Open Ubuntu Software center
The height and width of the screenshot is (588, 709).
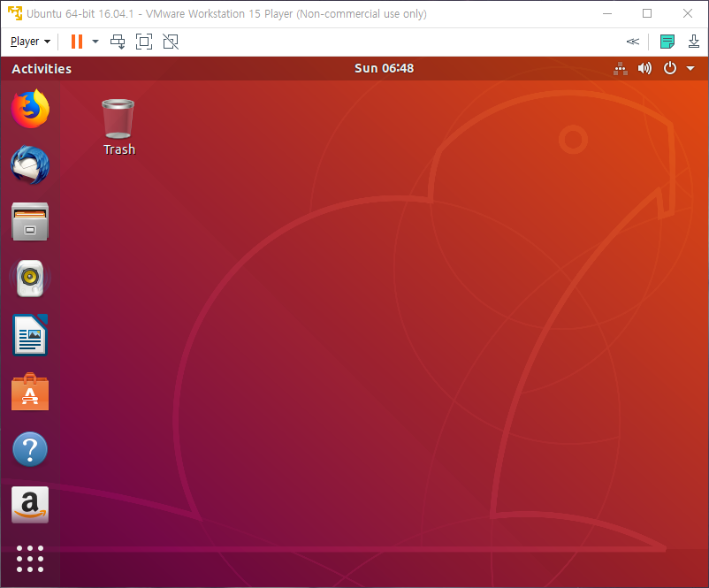click(30, 392)
